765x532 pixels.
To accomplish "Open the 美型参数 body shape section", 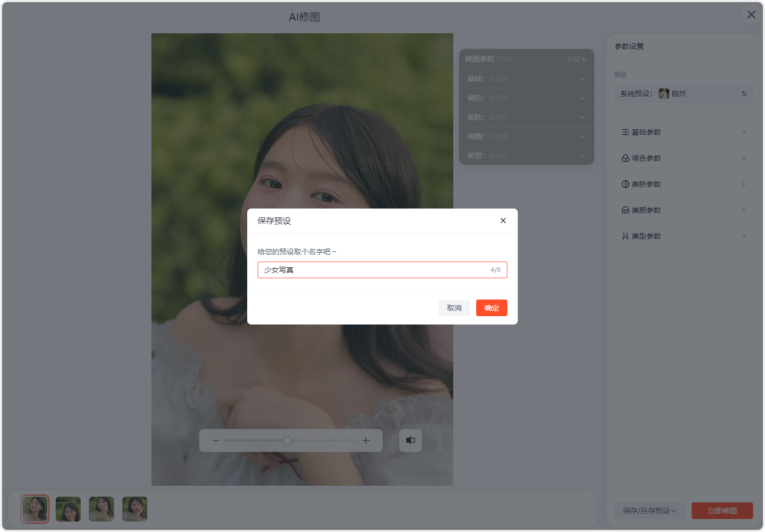I will [x=684, y=236].
